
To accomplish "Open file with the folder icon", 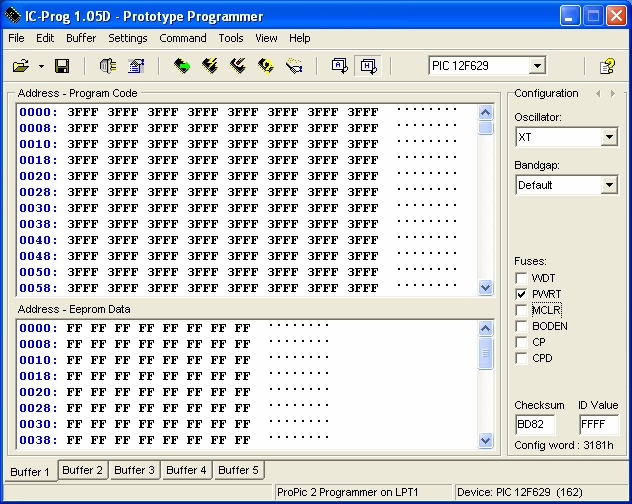I will click(x=21, y=66).
